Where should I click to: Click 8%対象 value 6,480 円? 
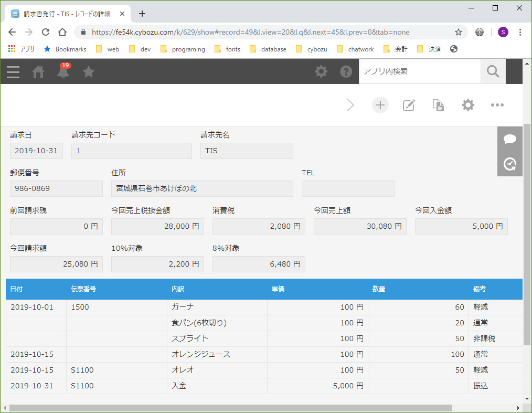(x=259, y=264)
